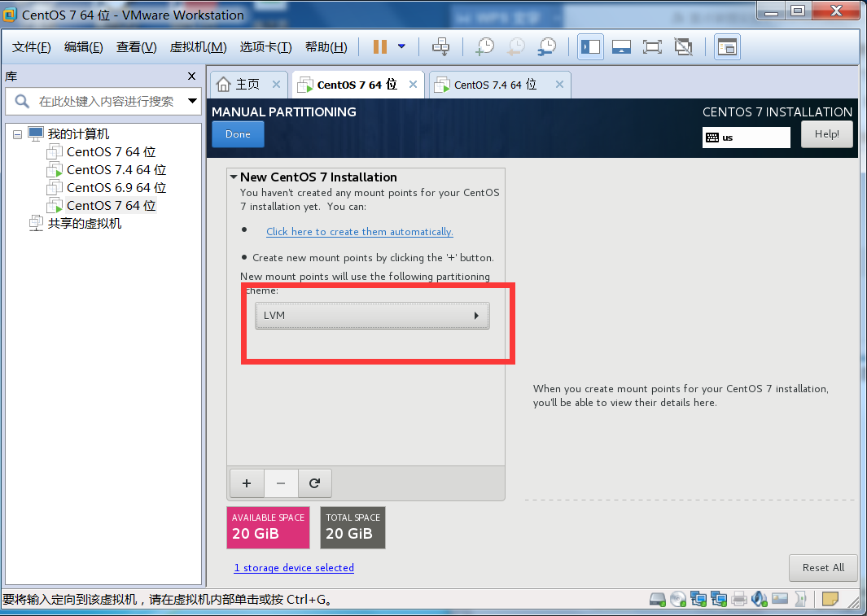Screen dimensions: 867x616
Task: Open the 编辑(E) menu
Action: 84,47
